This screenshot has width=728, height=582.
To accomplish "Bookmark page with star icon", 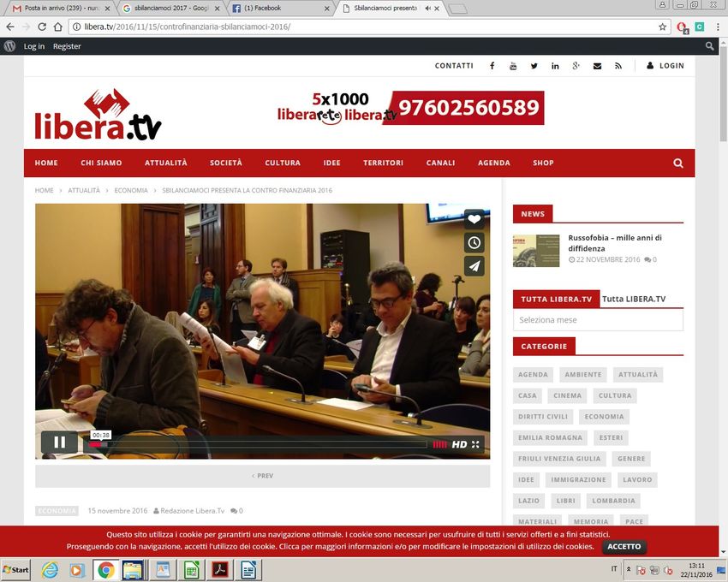I will [x=662, y=27].
